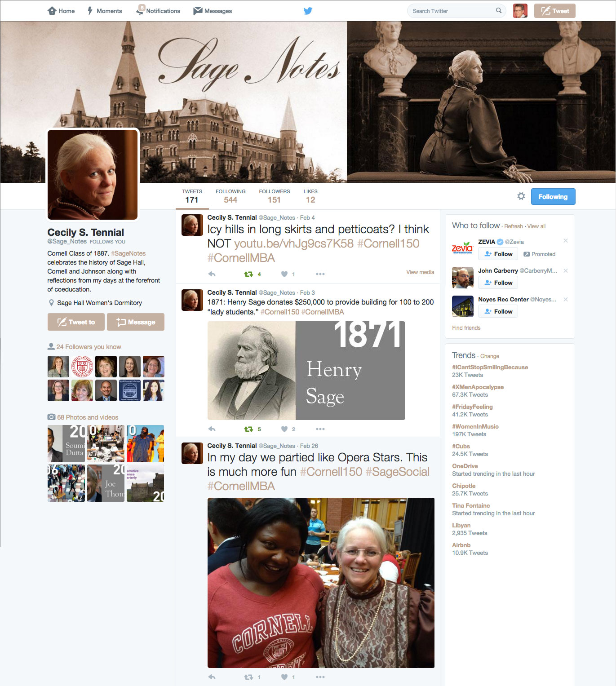
Task: Open more options on Opera Stars tweet
Action: (x=320, y=677)
